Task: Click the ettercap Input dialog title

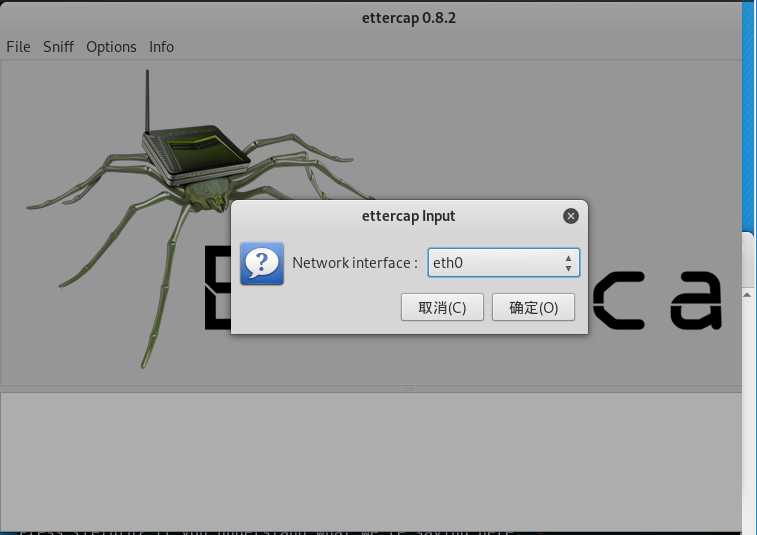Action: click(408, 216)
